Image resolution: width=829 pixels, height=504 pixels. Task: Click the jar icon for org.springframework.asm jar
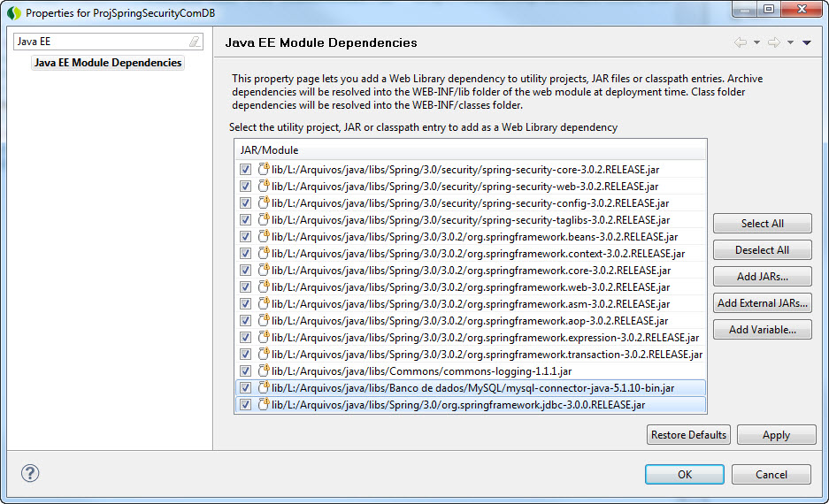point(264,304)
